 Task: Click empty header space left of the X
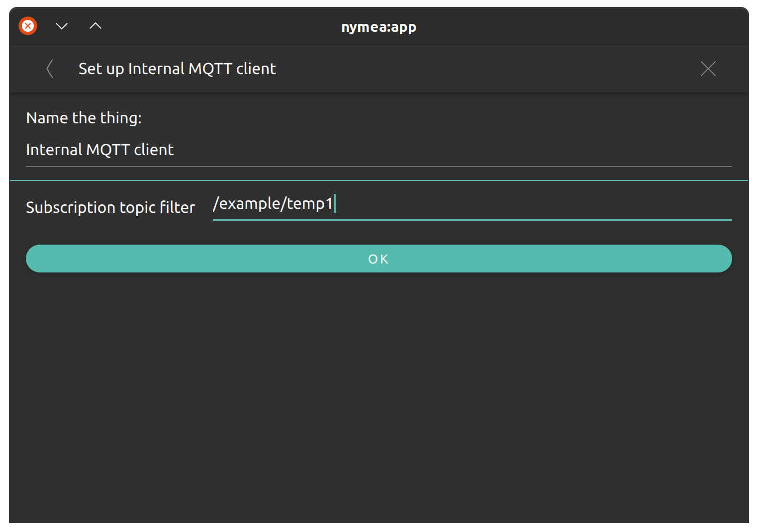point(487,69)
